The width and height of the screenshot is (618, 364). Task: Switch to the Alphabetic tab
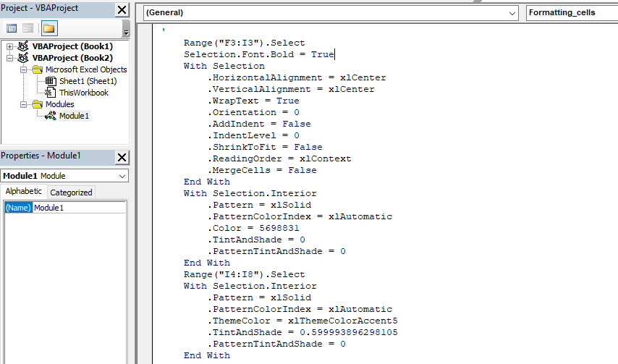(x=24, y=192)
